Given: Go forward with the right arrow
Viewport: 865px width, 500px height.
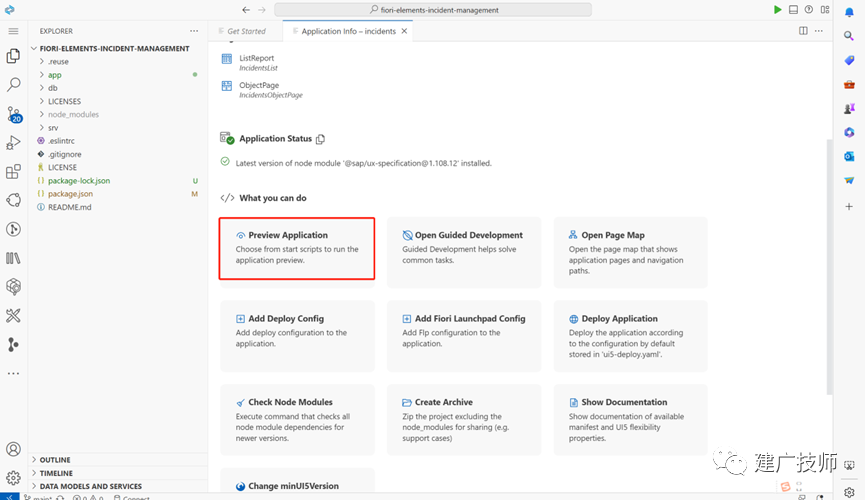Looking at the screenshot, I should click(x=262, y=9).
